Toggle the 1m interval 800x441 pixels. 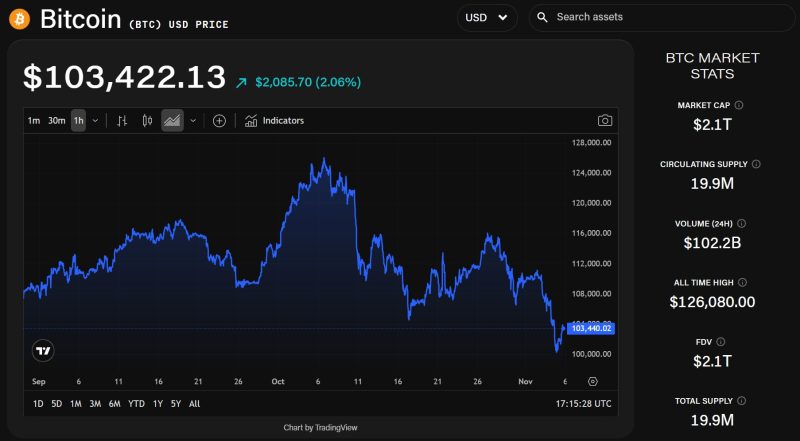tap(34, 121)
